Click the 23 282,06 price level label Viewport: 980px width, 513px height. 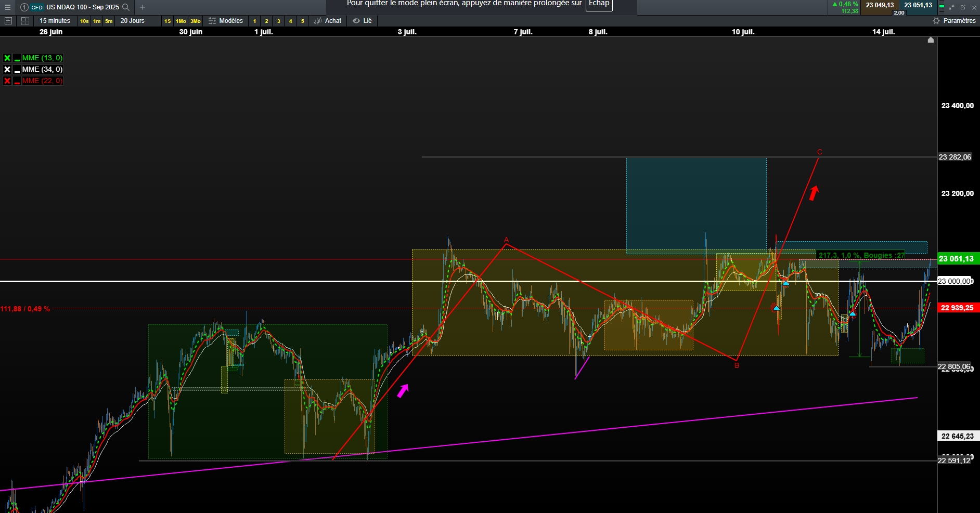coord(955,157)
